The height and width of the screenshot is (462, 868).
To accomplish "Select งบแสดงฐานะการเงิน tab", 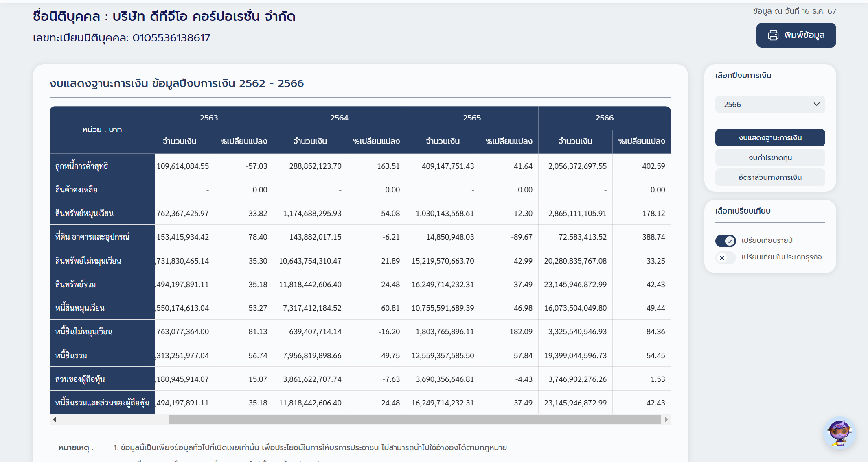I will click(769, 138).
